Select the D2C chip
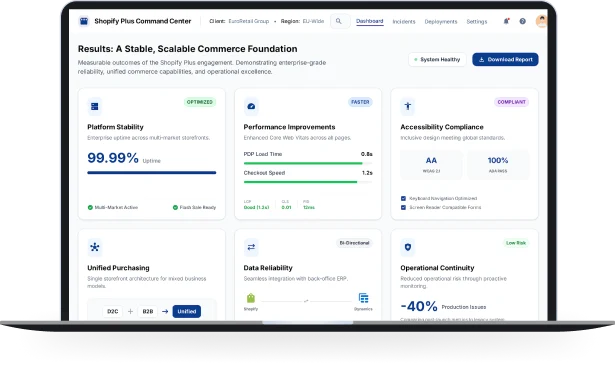Viewport: 615px width, 366px height. pyautogui.click(x=113, y=311)
